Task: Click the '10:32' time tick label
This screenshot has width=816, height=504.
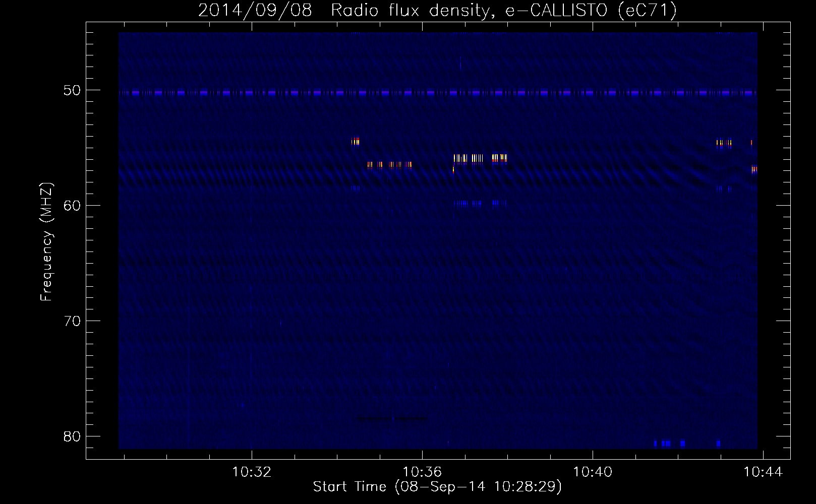Action: click(x=252, y=472)
